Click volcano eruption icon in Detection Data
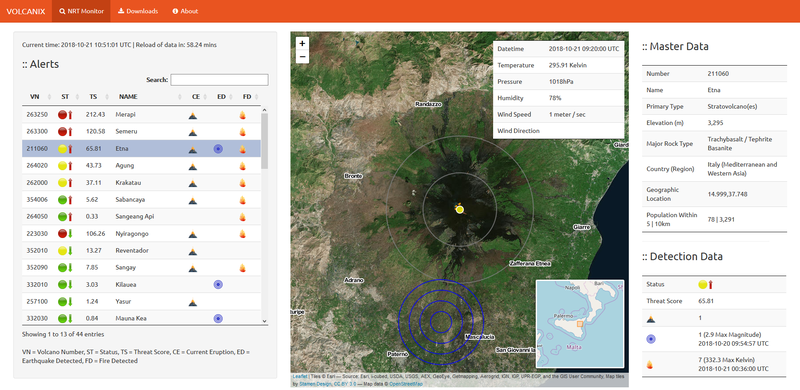The height and width of the screenshot is (390, 800). 652,319
